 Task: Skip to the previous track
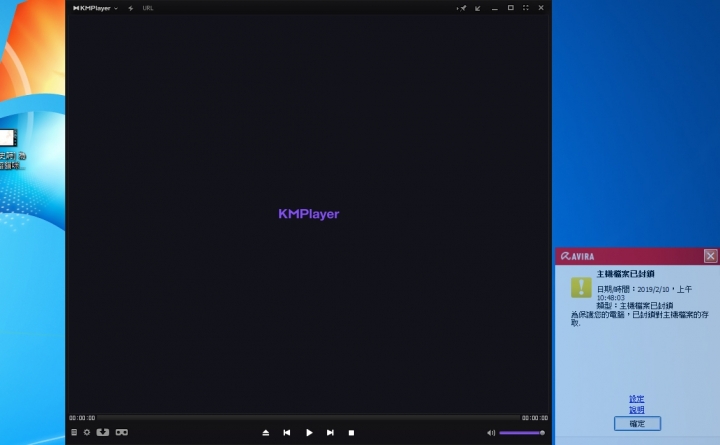click(287, 433)
